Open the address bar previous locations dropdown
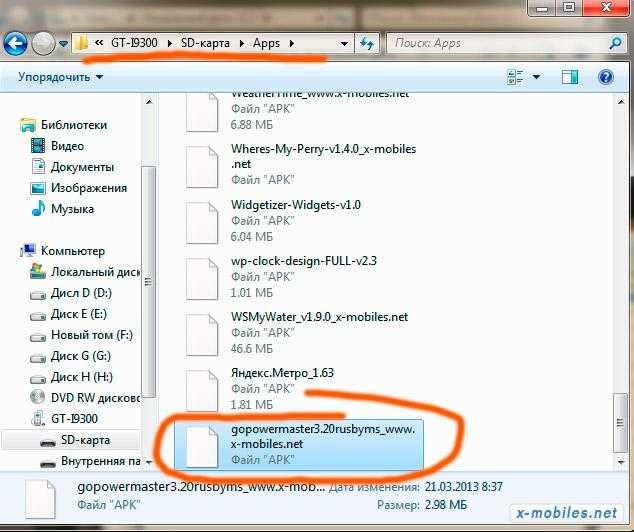Screen dimensions: 634x532 (344, 44)
